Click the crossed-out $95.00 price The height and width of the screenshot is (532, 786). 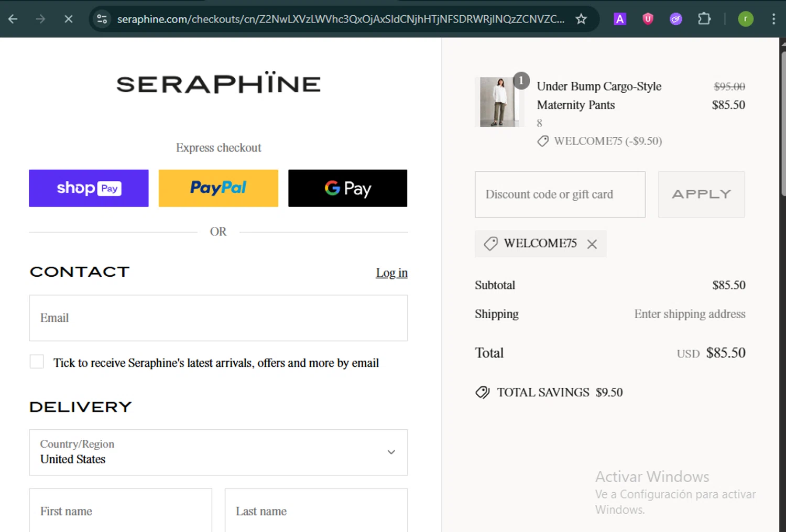[729, 86]
